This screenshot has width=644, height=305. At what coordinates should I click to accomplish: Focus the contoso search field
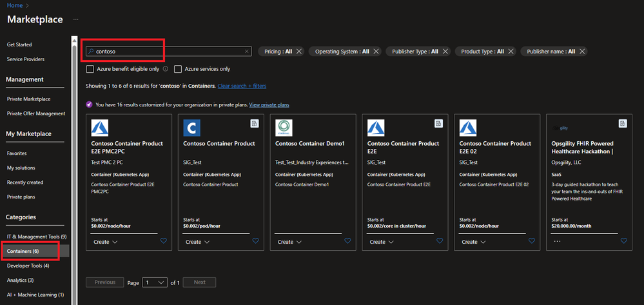pyautogui.click(x=168, y=52)
